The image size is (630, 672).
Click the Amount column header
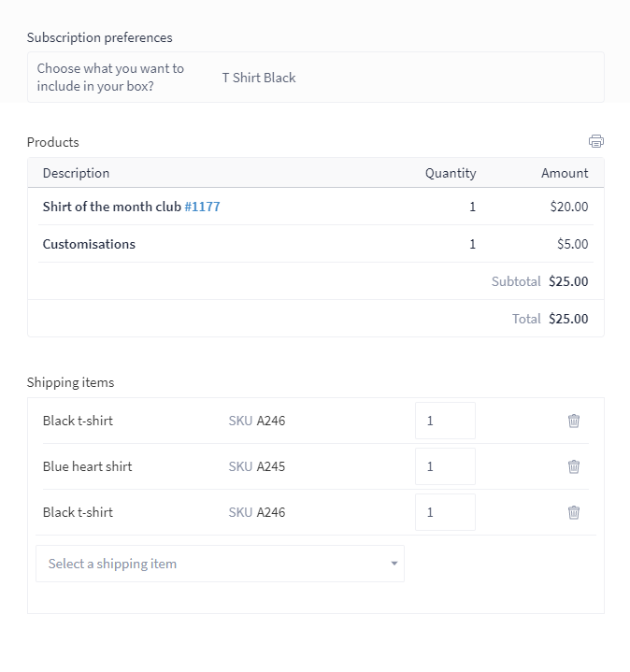pyautogui.click(x=565, y=173)
